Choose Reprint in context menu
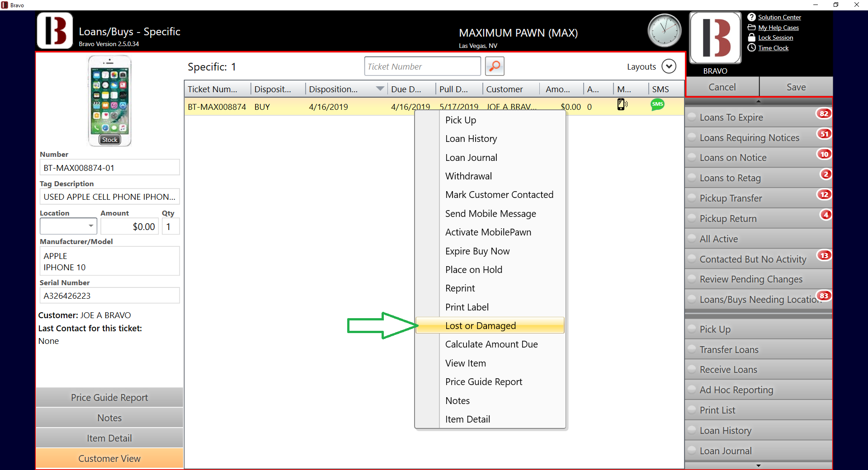The width and height of the screenshot is (868, 470). click(x=490, y=288)
